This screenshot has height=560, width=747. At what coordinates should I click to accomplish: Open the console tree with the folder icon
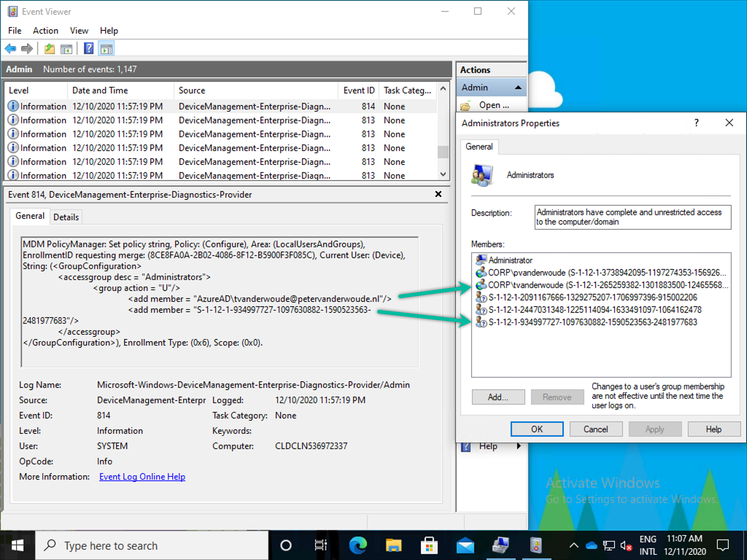(49, 48)
